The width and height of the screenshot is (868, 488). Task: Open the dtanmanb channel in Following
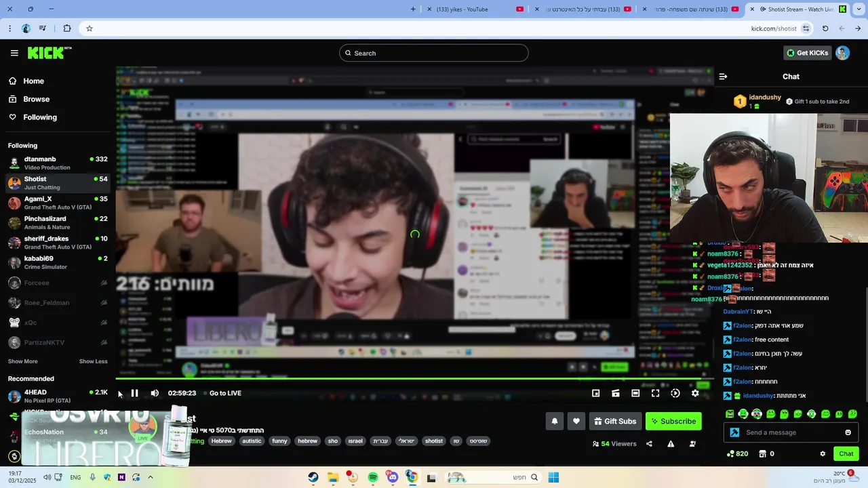58,163
